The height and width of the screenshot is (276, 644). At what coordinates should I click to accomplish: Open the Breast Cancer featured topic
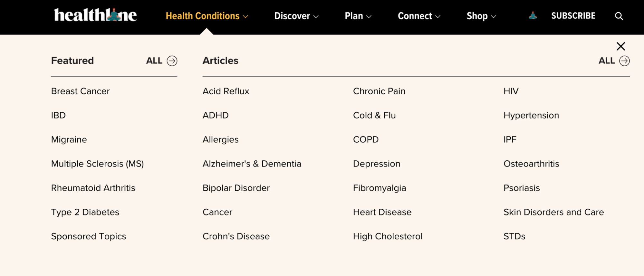pyautogui.click(x=80, y=91)
